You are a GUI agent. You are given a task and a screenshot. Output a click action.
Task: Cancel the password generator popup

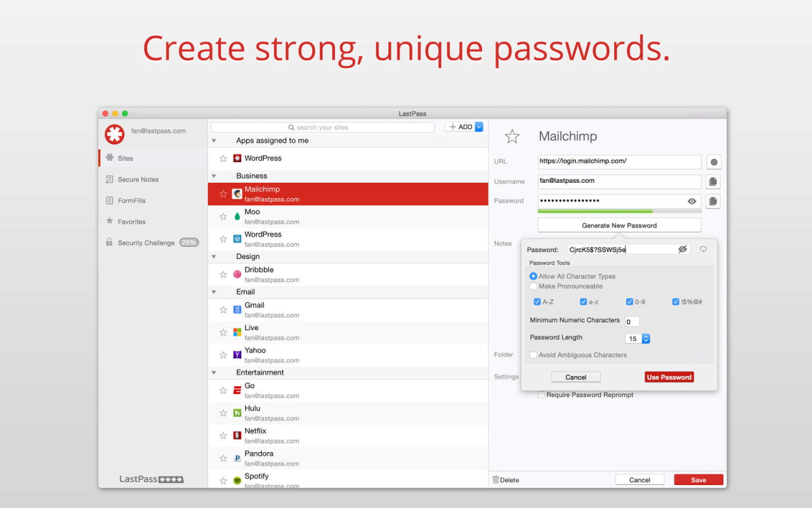point(575,377)
